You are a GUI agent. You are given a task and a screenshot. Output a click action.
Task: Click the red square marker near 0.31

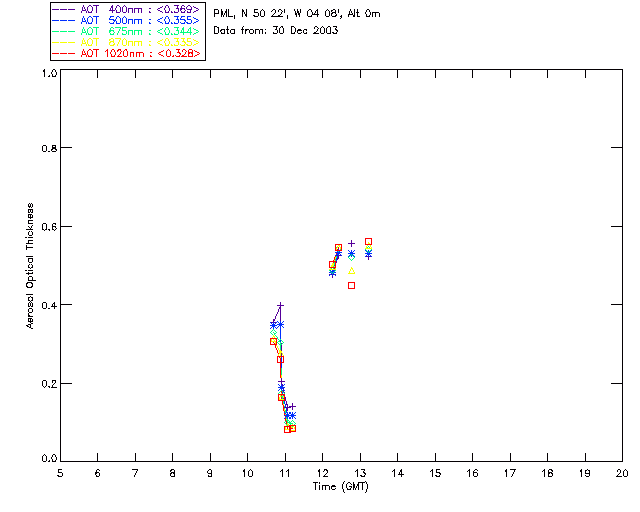pyautogui.click(x=273, y=341)
